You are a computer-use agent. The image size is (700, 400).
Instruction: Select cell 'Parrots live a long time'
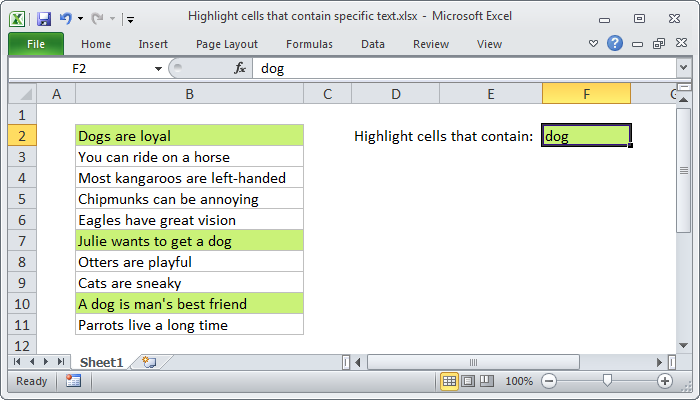click(x=189, y=325)
